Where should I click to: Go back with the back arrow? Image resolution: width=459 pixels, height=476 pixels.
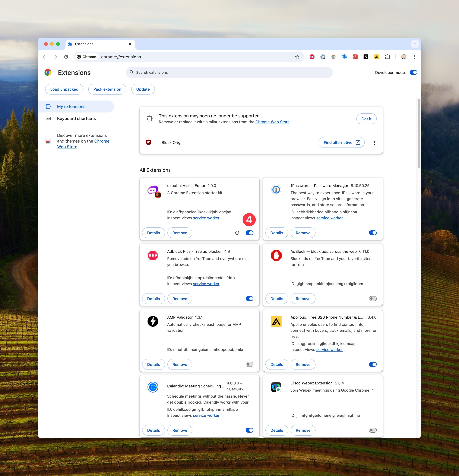coord(45,57)
